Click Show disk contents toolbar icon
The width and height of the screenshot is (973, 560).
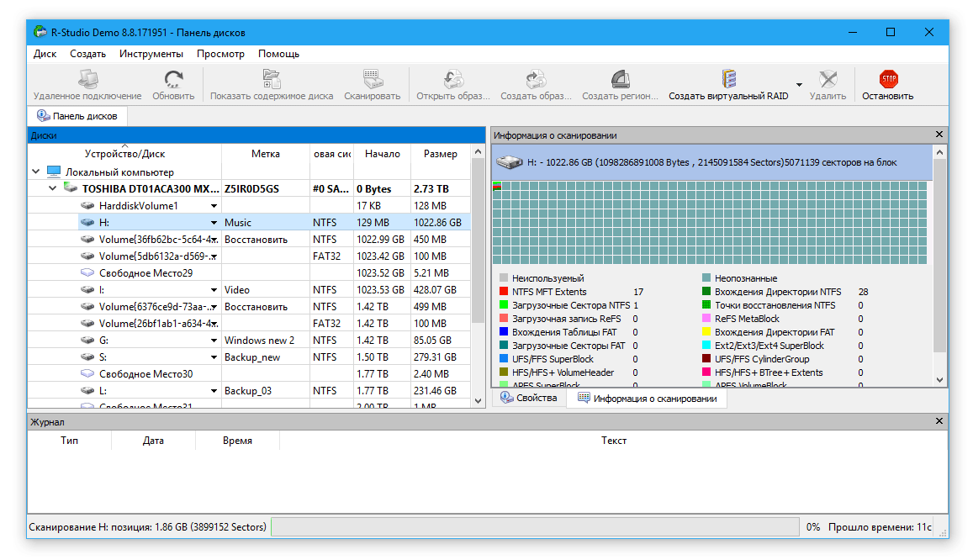[x=271, y=80]
